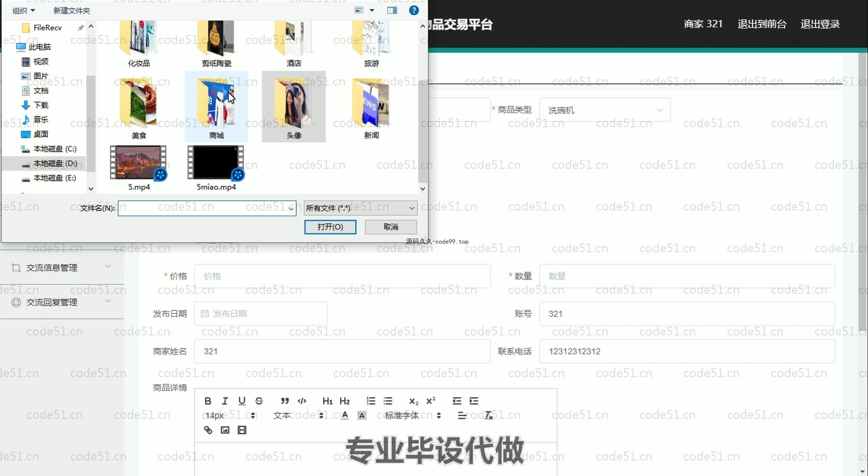Open the text alignment options
This screenshot has height=476, width=868.
pos(462,416)
